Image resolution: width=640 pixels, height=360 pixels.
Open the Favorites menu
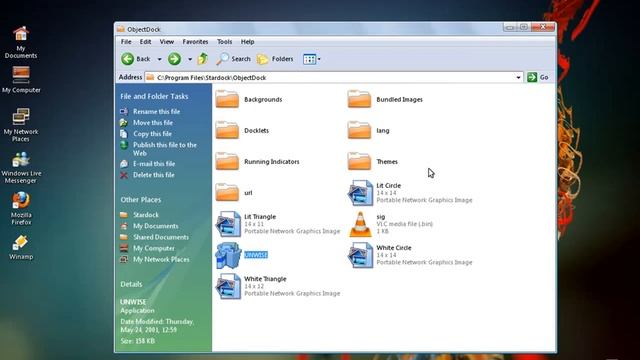195,42
